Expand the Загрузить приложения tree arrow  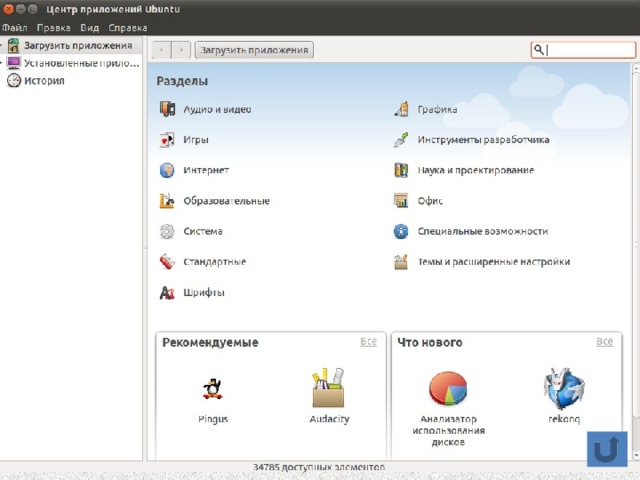(x=2, y=45)
